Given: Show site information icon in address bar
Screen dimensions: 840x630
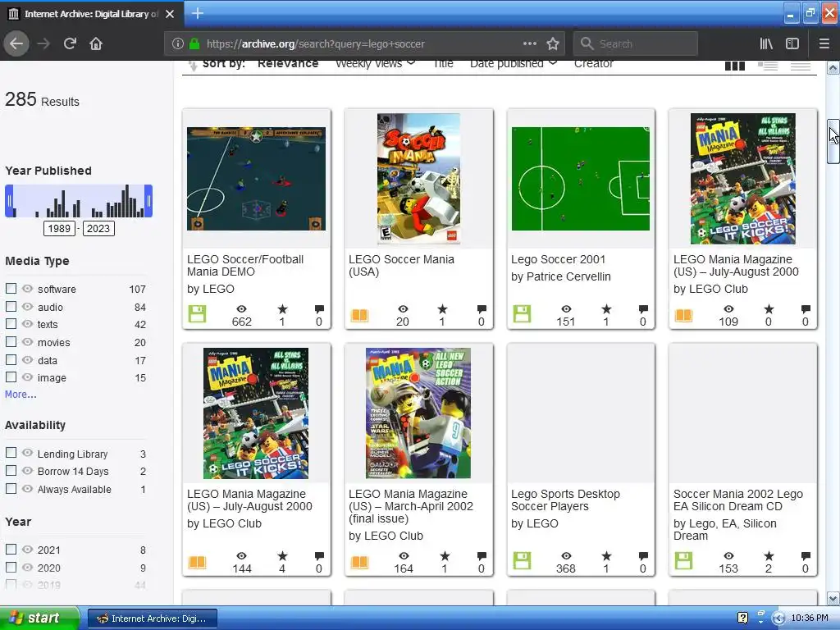Looking at the screenshot, I should click(178, 44).
